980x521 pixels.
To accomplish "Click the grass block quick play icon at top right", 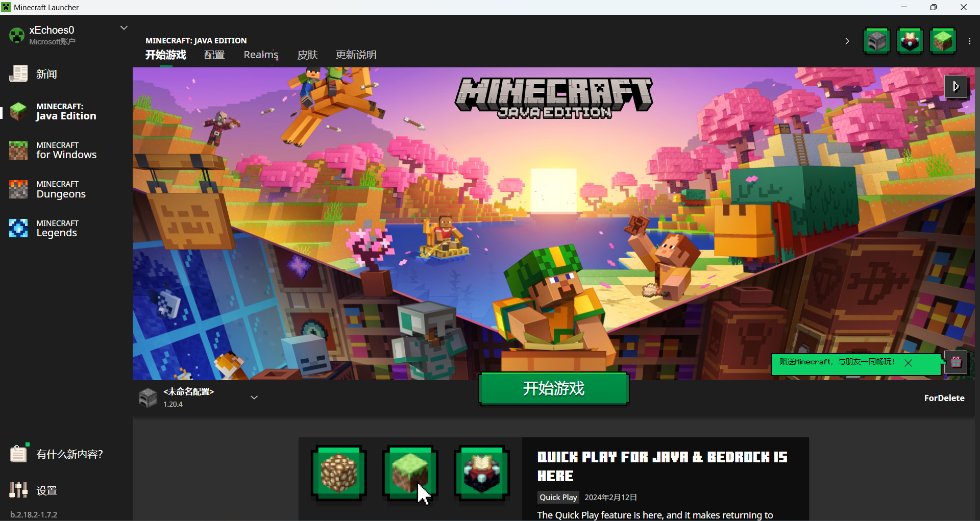I will click(943, 41).
